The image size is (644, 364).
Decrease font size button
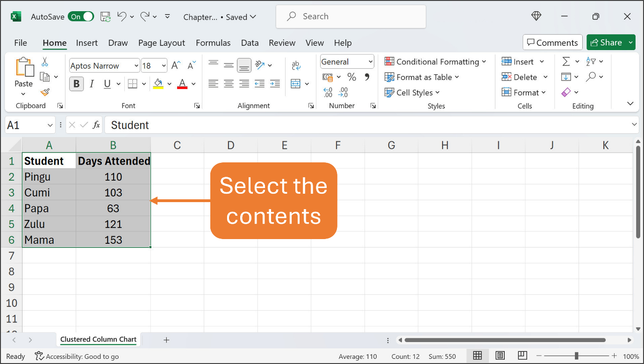(x=191, y=66)
